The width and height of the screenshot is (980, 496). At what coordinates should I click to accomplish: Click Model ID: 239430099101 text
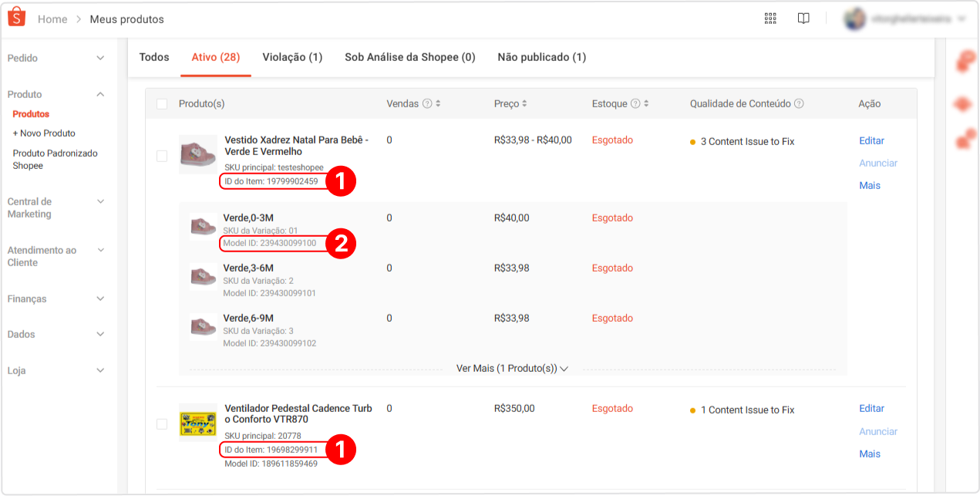tap(269, 293)
